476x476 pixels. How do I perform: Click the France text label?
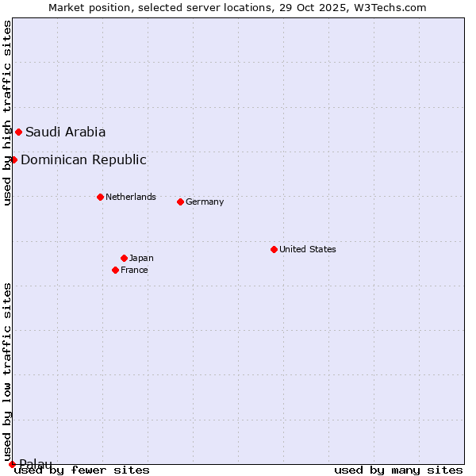click(x=134, y=270)
